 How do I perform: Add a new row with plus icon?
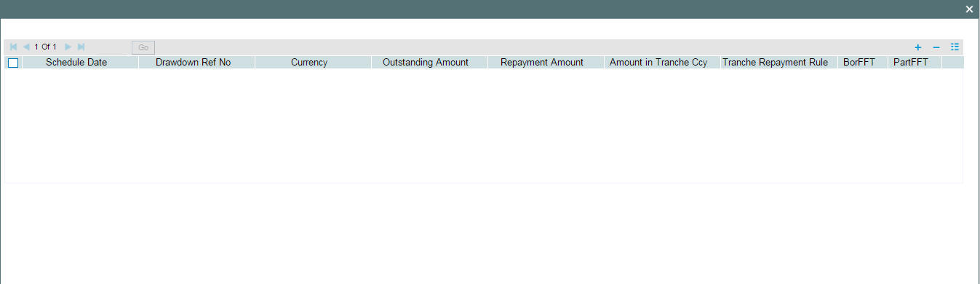[x=918, y=47]
